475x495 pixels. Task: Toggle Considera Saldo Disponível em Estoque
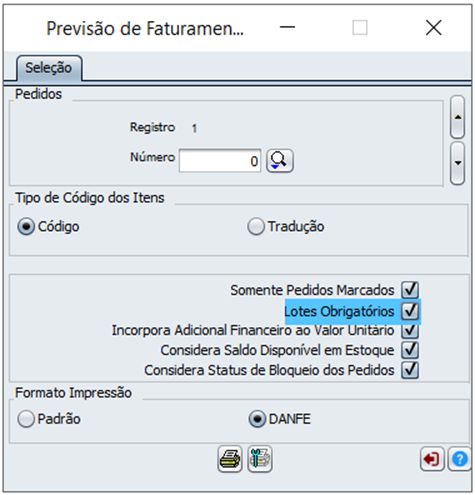410,350
